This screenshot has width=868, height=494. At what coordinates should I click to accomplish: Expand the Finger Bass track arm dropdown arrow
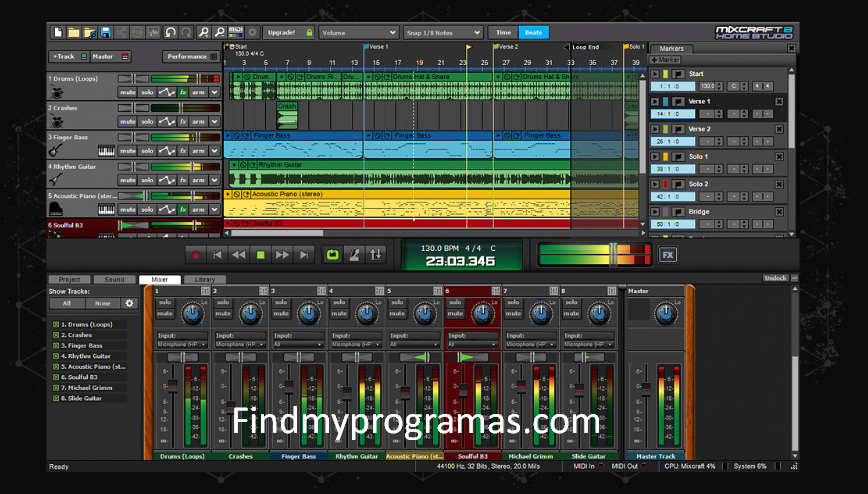215,151
